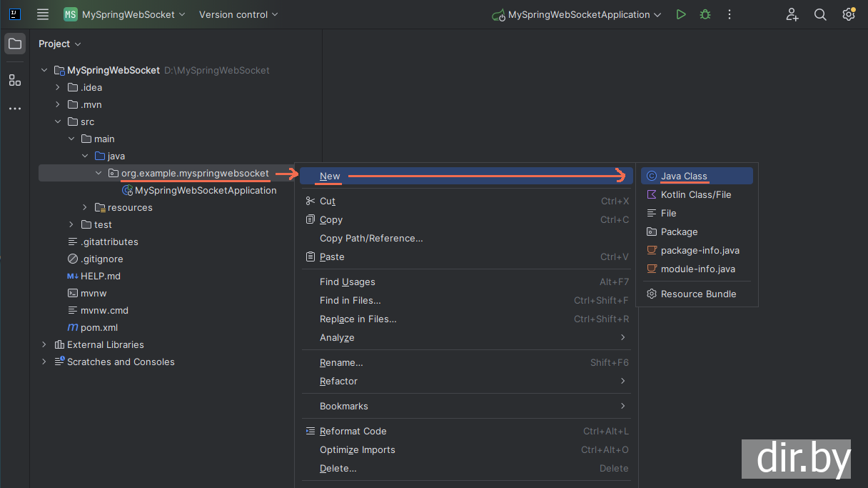Image resolution: width=868 pixels, height=488 pixels.
Task: Open the run configuration dropdown
Action: coord(577,14)
